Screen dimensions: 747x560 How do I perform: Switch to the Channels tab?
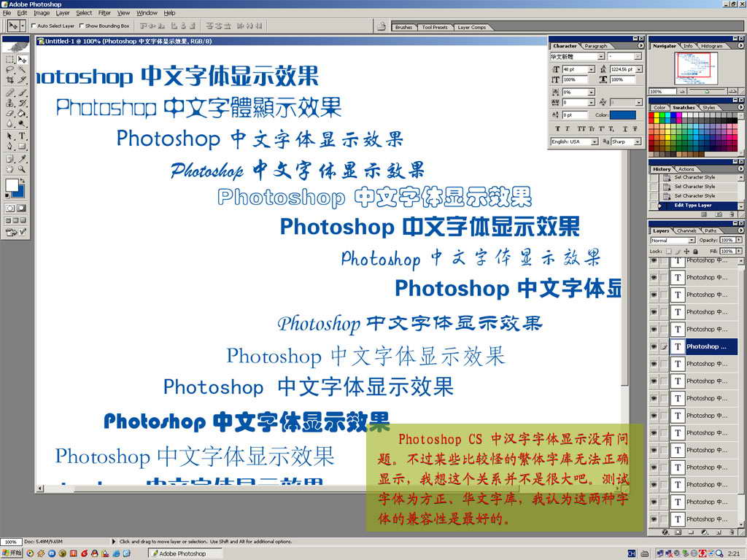[x=686, y=230]
